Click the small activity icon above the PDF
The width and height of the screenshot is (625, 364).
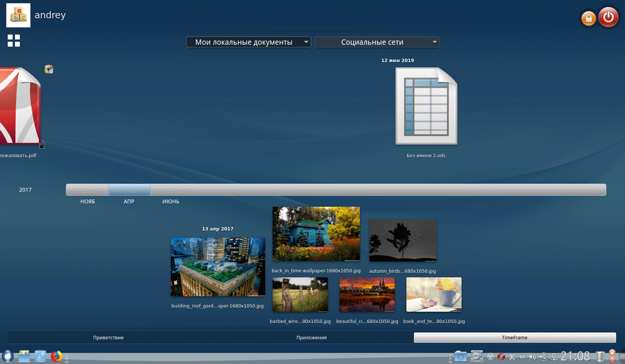point(48,69)
